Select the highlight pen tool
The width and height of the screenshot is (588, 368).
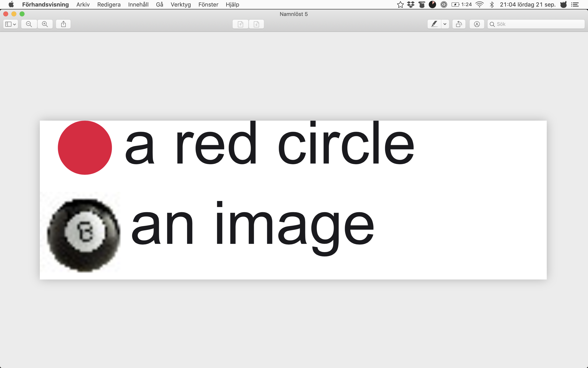(x=434, y=24)
